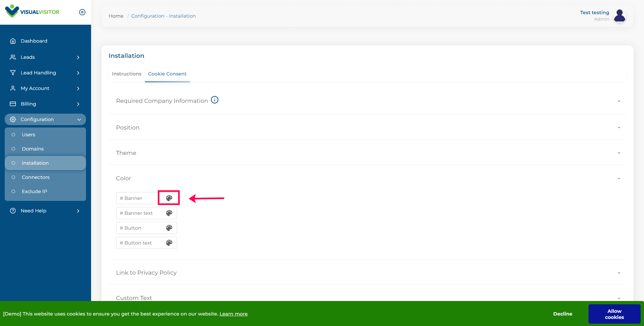Click the My Account person icon
Screen dimensions: 644x326
tap(13, 88)
